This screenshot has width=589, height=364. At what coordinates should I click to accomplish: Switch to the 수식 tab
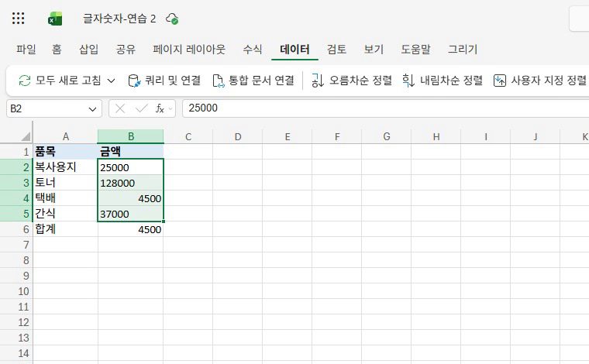(253, 49)
